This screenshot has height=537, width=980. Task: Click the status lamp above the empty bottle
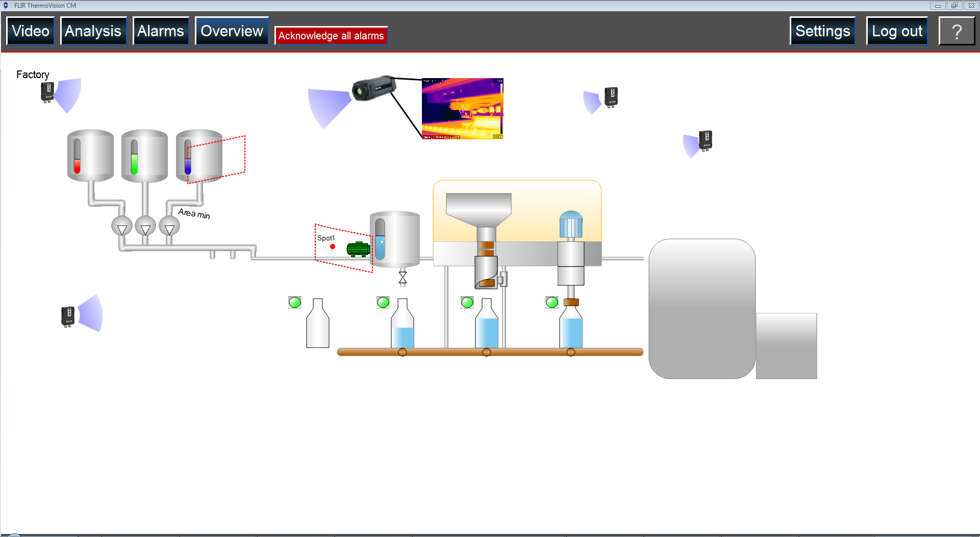(x=295, y=302)
